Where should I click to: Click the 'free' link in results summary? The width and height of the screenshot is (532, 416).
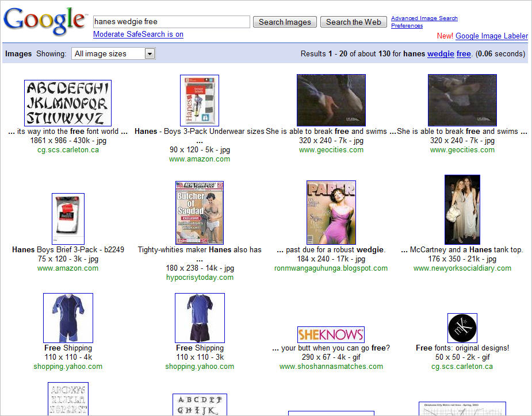(x=464, y=53)
